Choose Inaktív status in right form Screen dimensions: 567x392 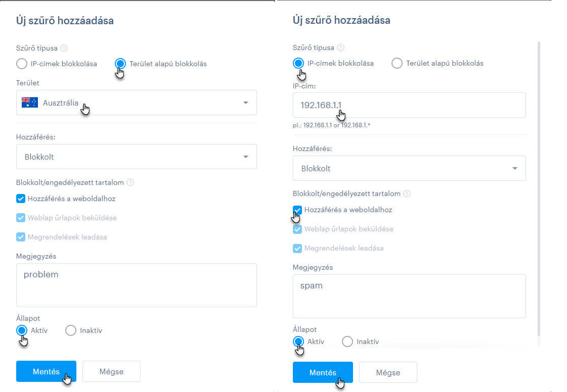pos(347,341)
